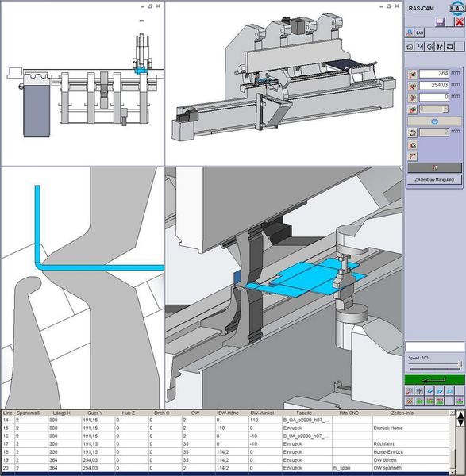Click the wide button with blue ellipse
This screenshot has width=466, height=476.
click(x=434, y=121)
